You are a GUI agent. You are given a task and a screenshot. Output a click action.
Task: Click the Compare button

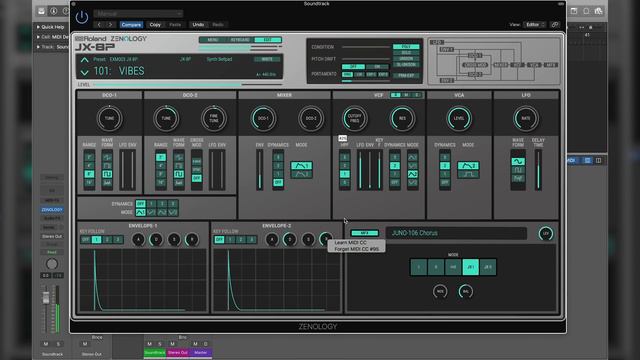pos(131,25)
